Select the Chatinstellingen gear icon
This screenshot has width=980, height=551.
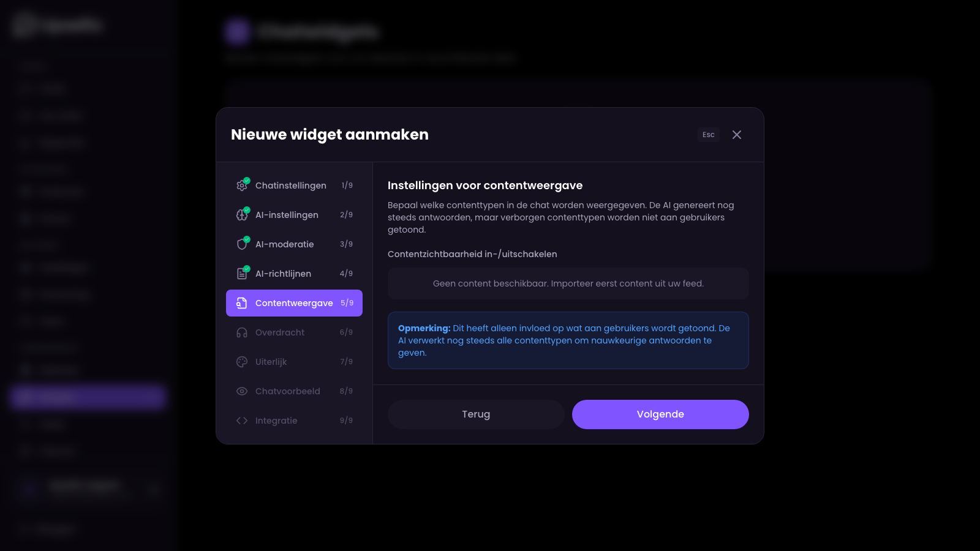point(242,186)
